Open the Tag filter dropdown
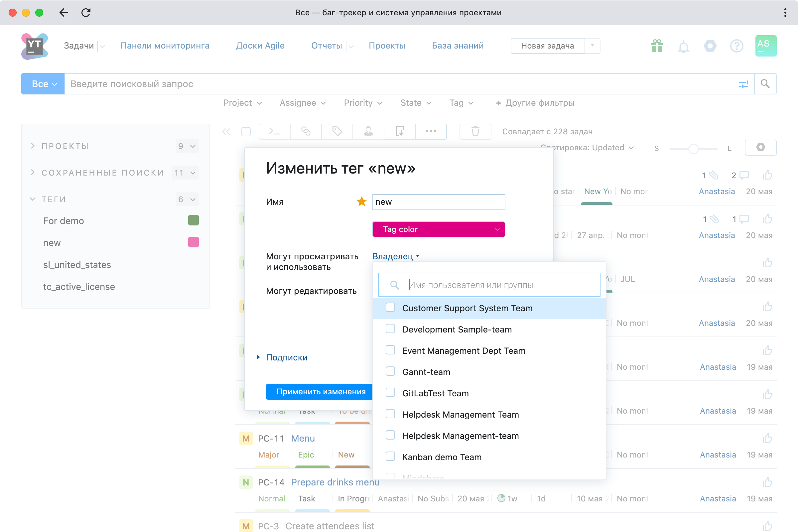The image size is (798, 532). (x=462, y=103)
